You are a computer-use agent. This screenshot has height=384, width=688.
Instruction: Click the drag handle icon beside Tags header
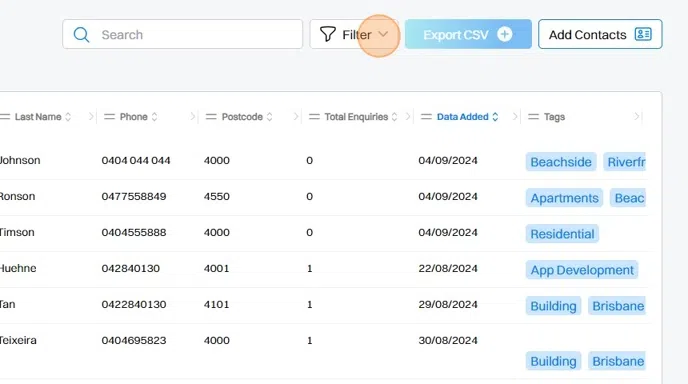coord(533,117)
